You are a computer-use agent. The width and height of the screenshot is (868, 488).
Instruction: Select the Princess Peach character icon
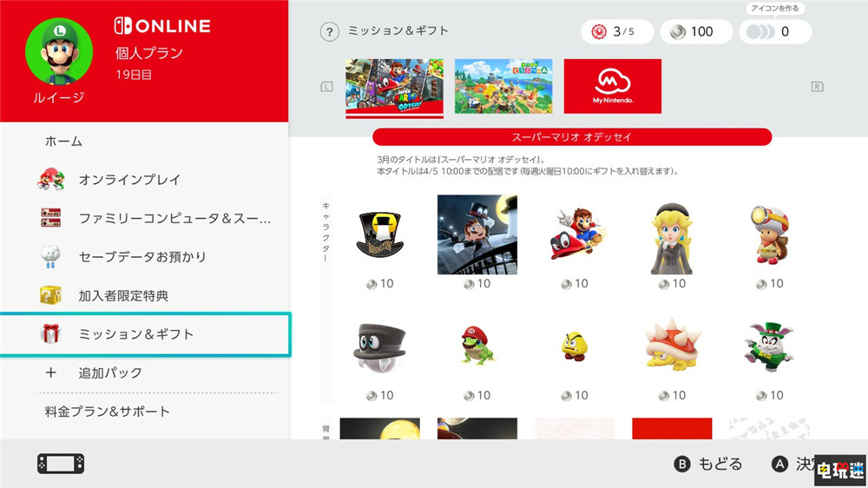[x=672, y=239]
